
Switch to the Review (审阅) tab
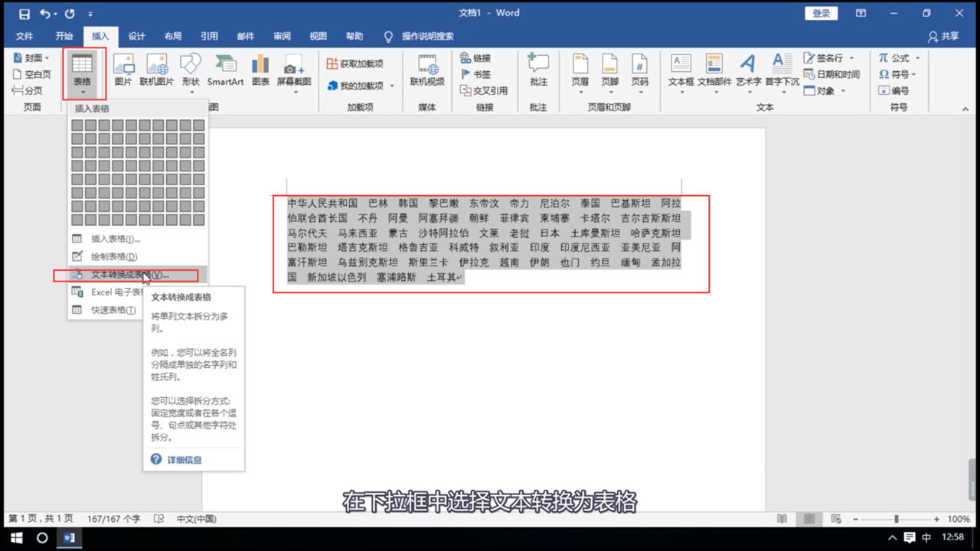[282, 36]
